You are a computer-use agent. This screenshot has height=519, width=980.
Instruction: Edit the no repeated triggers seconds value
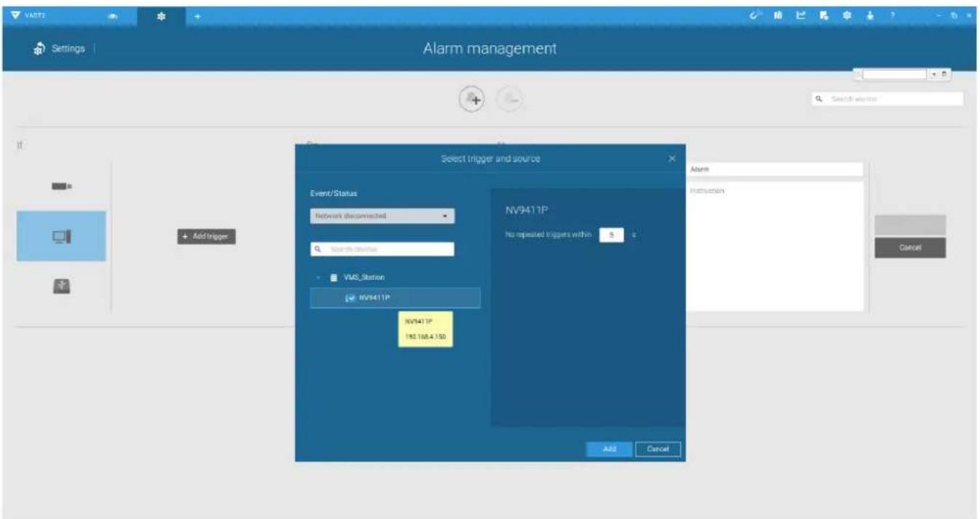point(612,235)
